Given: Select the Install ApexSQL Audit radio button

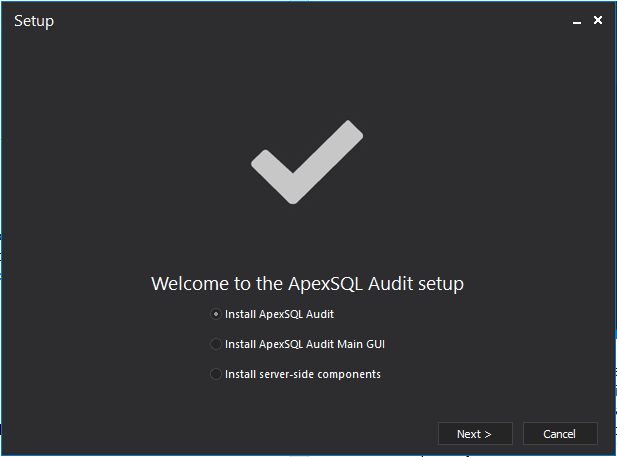Looking at the screenshot, I should tap(216, 314).
